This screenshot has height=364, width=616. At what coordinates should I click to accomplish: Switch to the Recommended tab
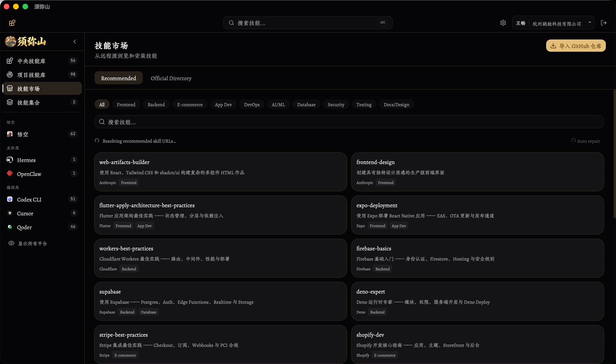(x=119, y=78)
